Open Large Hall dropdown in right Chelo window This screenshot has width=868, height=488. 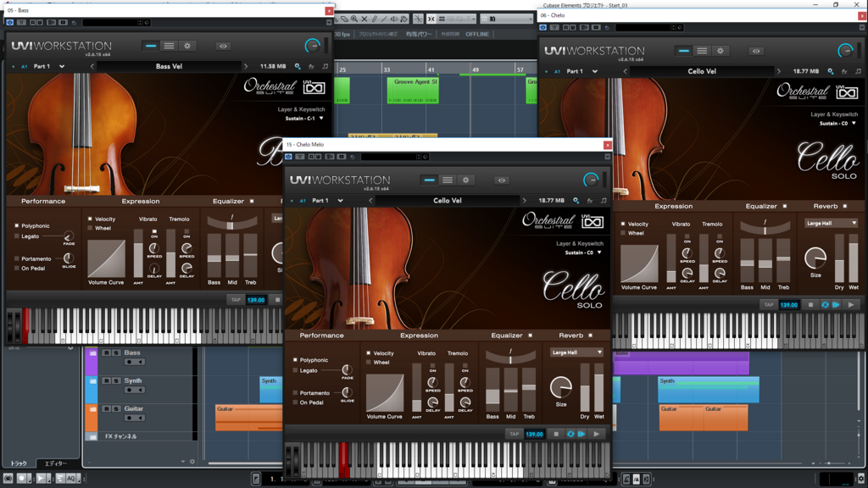(x=832, y=223)
